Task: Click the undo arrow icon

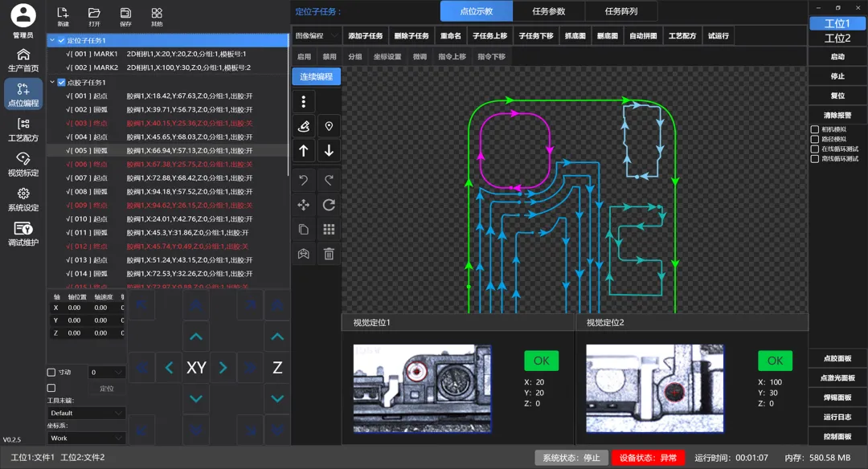Action: pyautogui.click(x=303, y=180)
